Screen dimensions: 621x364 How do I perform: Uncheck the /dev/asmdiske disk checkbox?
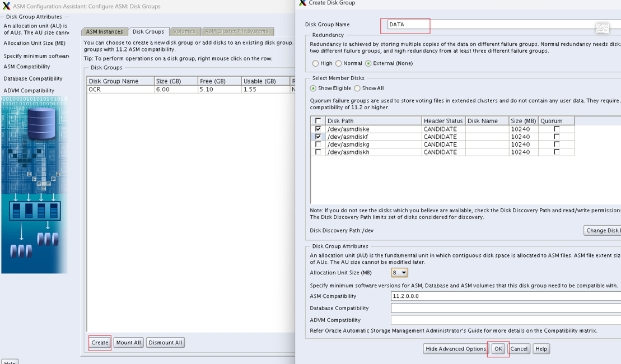tap(318, 129)
